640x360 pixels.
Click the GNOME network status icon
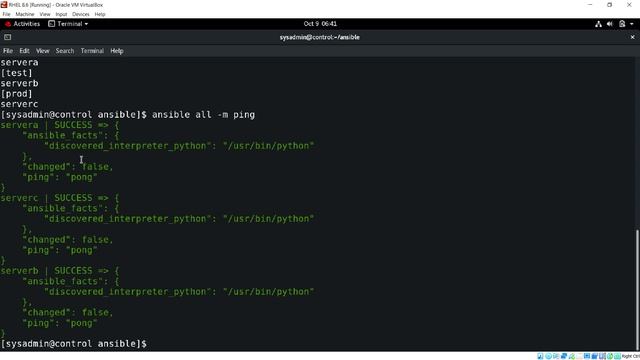598,24
